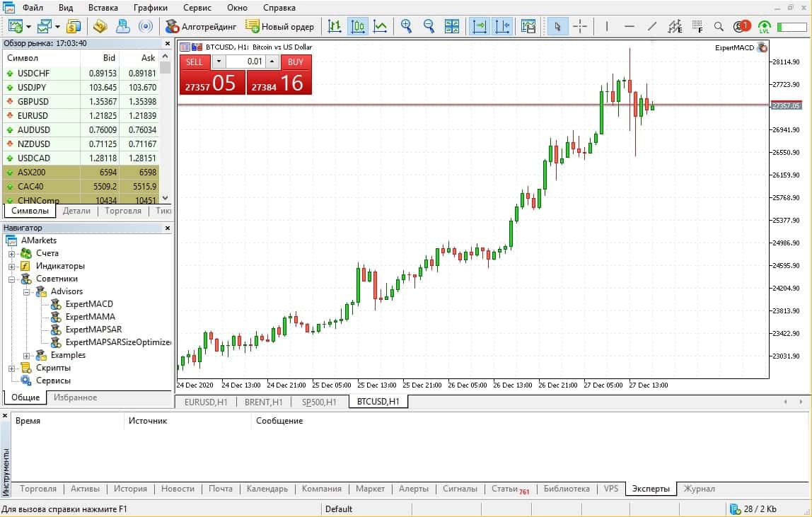
Task: Switch to the EURUSD,H1 chart tab
Action: click(206, 402)
